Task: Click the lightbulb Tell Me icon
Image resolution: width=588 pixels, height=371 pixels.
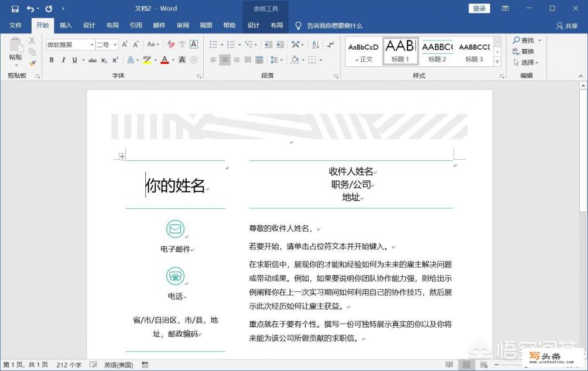Action: click(x=298, y=26)
